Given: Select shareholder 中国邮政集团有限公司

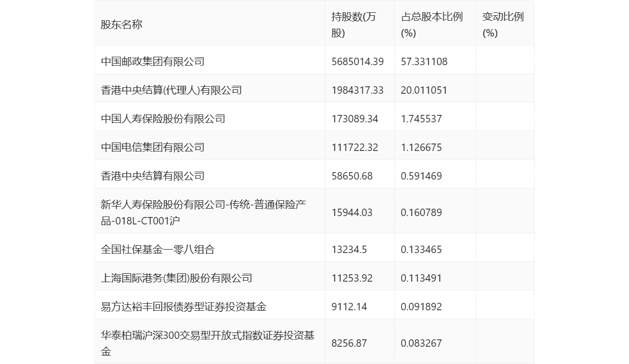Looking at the screenshot, I should point(152,62).
